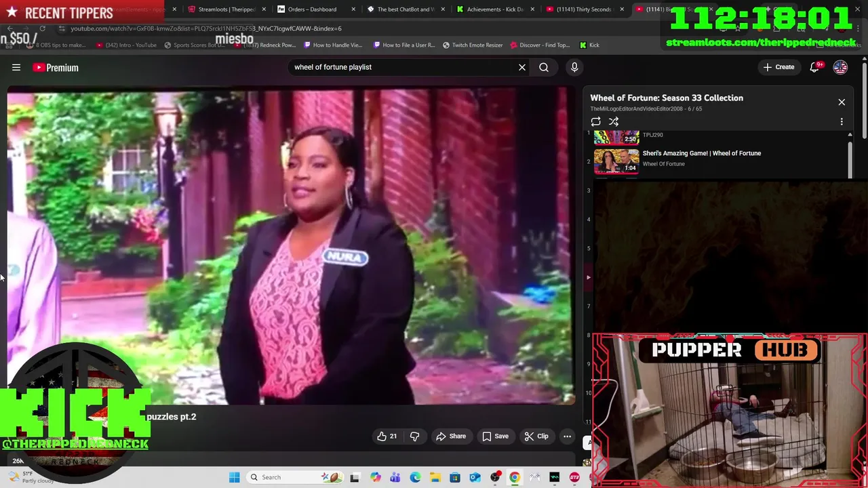This screenshot has height=488, width=868.
Task: Open the 2:50 playlist video thumbnail
Action: 616,138
